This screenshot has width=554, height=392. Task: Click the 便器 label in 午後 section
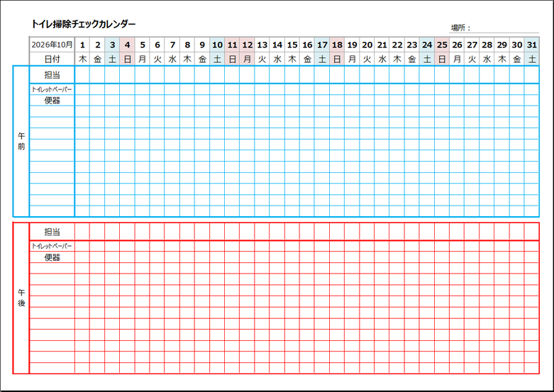pyautogui.click(x=52, y=257)
